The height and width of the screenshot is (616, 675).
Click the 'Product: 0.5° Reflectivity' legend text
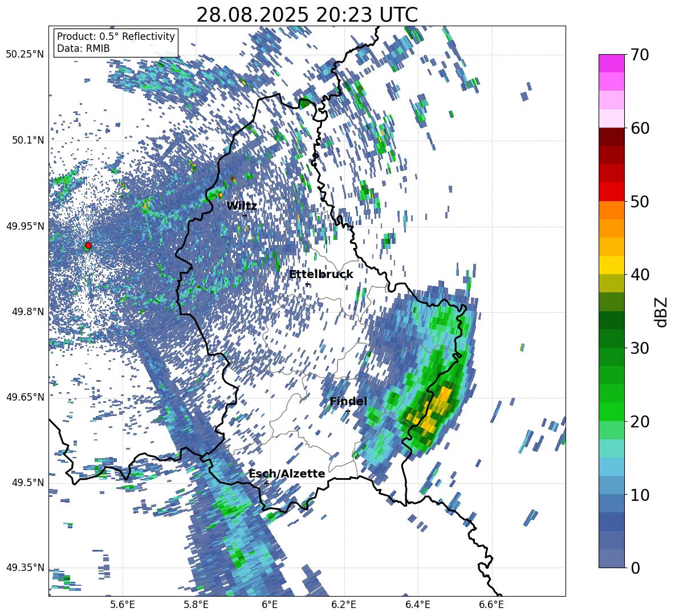pos(116,36)
